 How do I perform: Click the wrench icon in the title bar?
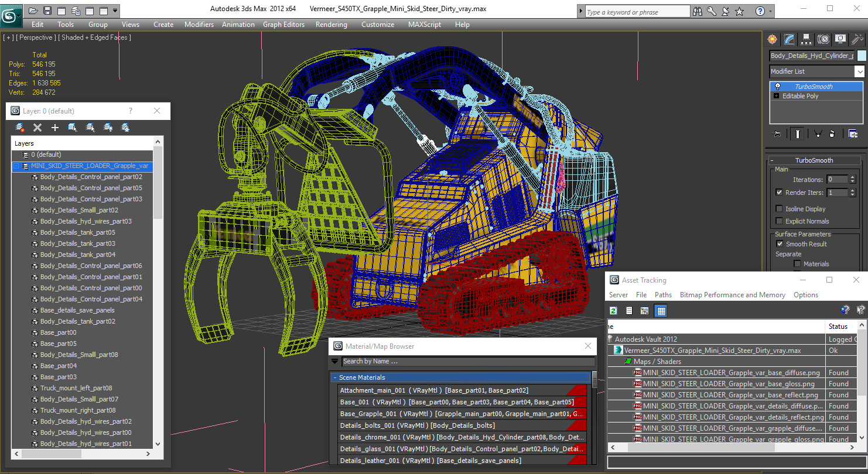tap(712, 11)
